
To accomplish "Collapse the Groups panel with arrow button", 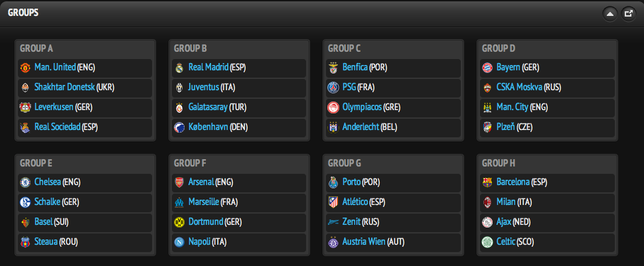I will point(609,13).
